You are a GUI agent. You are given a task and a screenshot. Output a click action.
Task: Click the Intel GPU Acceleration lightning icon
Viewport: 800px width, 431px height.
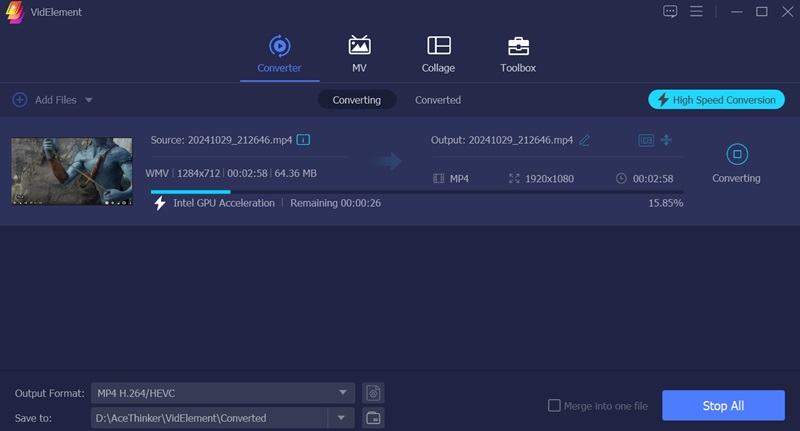(x=160, y=203)
